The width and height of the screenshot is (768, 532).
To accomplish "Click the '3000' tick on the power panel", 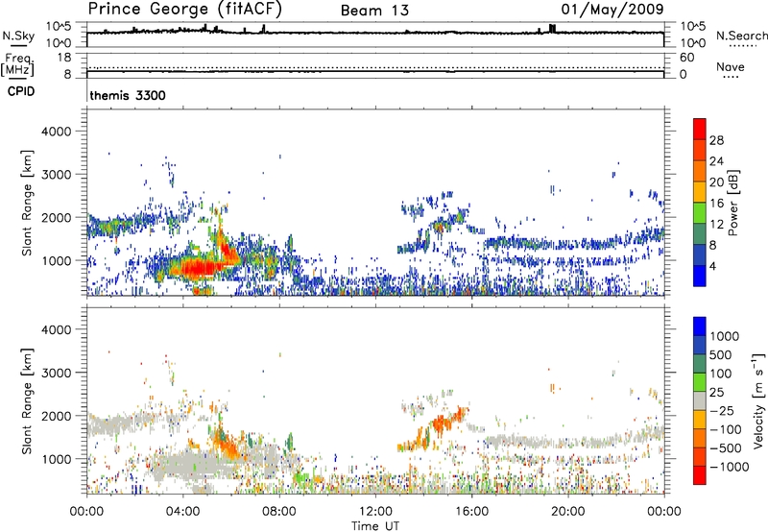I will pyautogui.click(x=56, y=175).
